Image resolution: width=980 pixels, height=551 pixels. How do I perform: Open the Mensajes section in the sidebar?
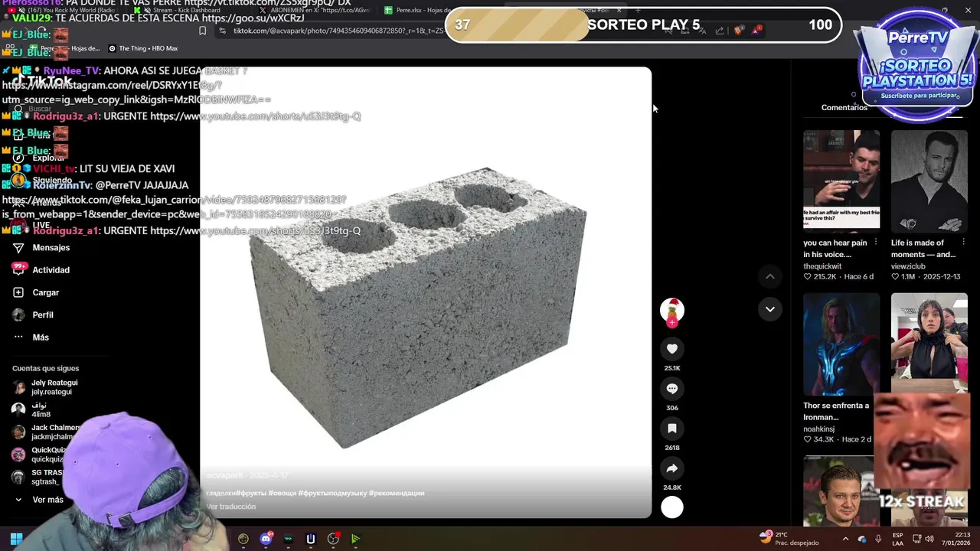click(x=51, y=248)
